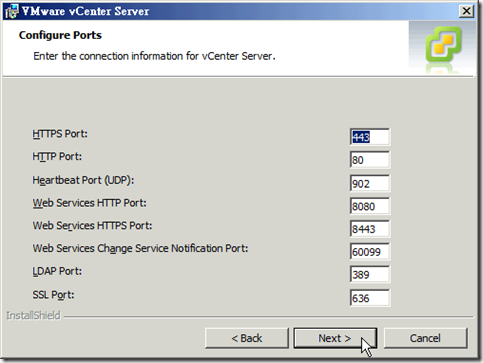Proceed with the Next > button
Screen dimensions: 483x363
335,338
